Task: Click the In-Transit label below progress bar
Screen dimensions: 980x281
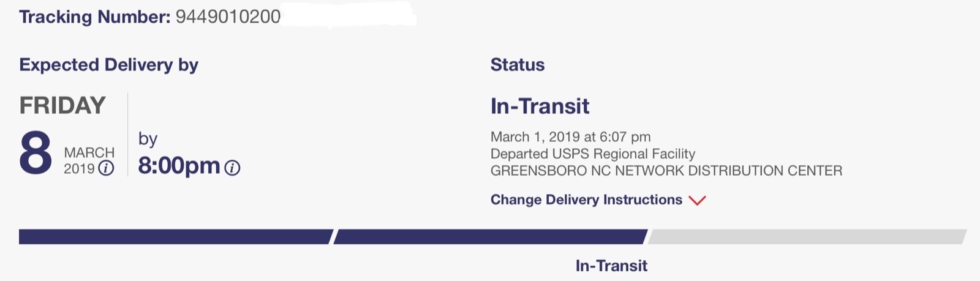Action: point(611,266)
